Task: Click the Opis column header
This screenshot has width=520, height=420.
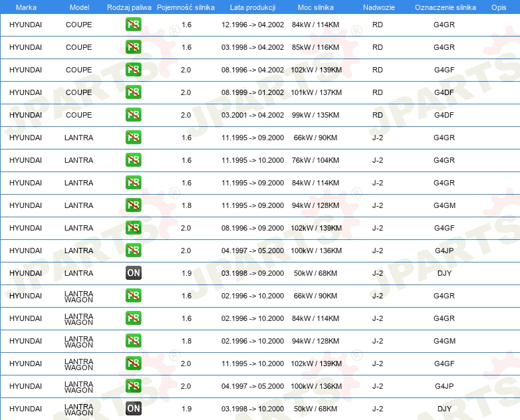Action: [499, 7]
